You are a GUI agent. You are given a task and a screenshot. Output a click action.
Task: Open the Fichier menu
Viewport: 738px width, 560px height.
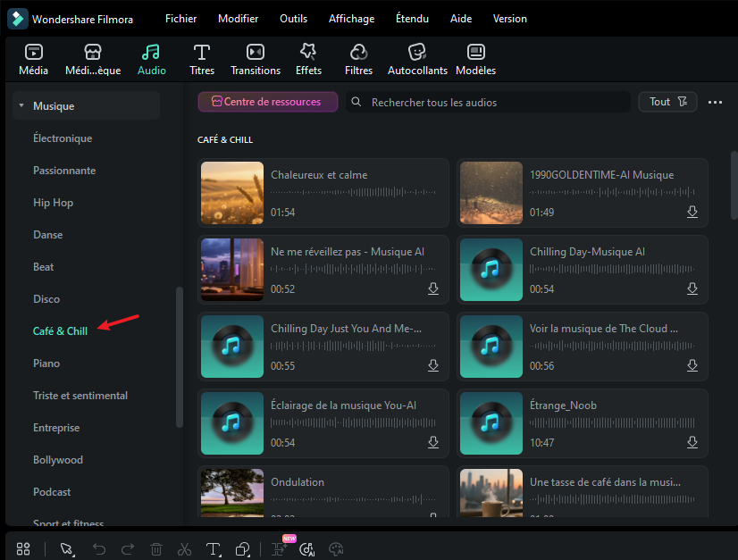pyautogui.click(x=180, y=19)
